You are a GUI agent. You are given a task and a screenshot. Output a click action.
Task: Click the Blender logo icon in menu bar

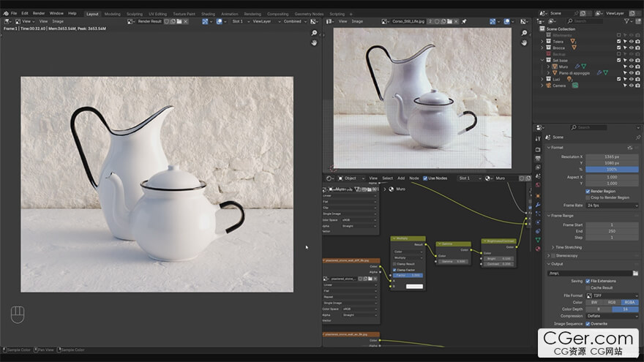coord(5,13)
